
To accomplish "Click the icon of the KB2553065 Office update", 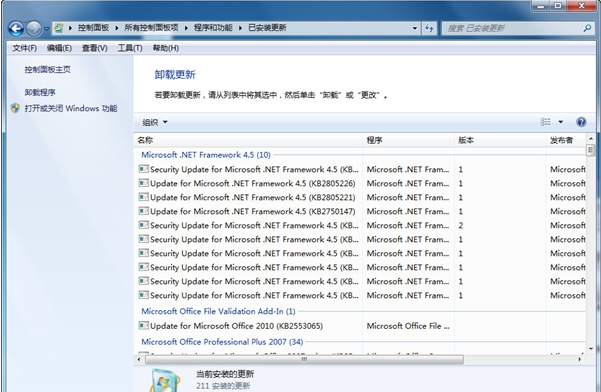I will [143, 325].
